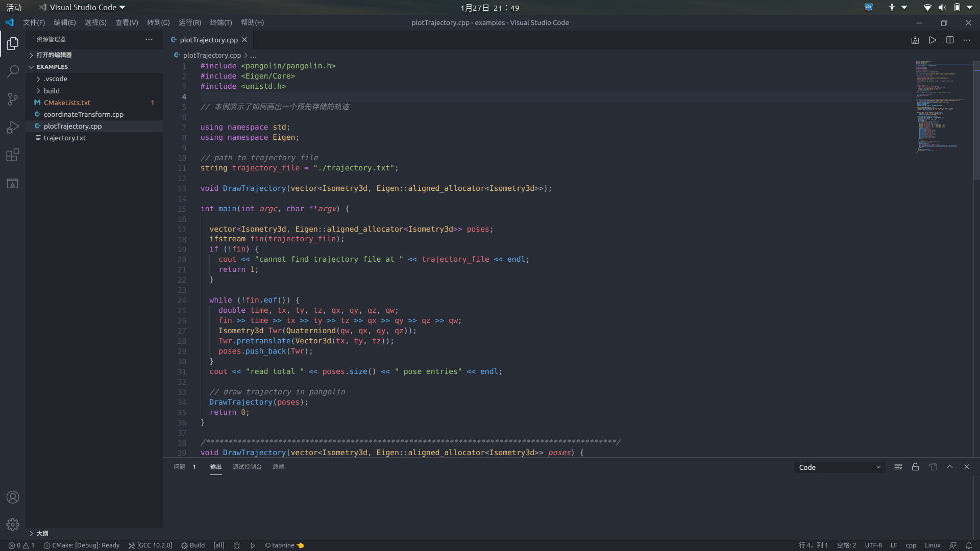Open the Extensions view

(13, 155)
